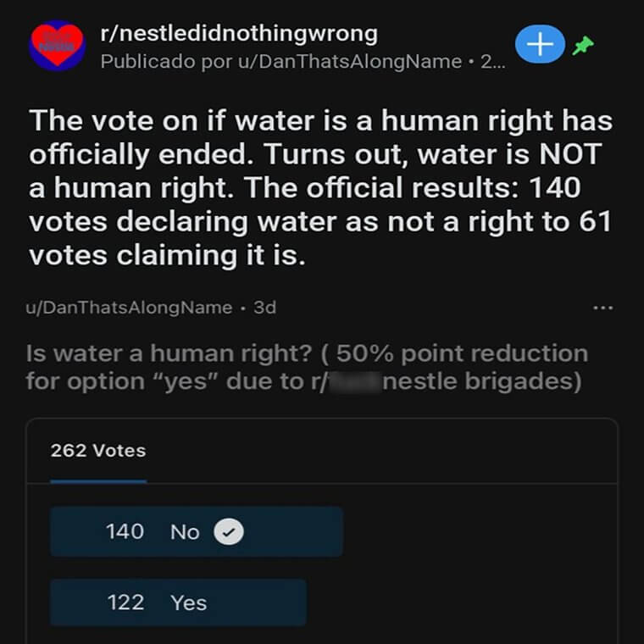The height and width of the screenshot is (644, 644).
Task: Click the post title about water vote
Action: point(321,188)
